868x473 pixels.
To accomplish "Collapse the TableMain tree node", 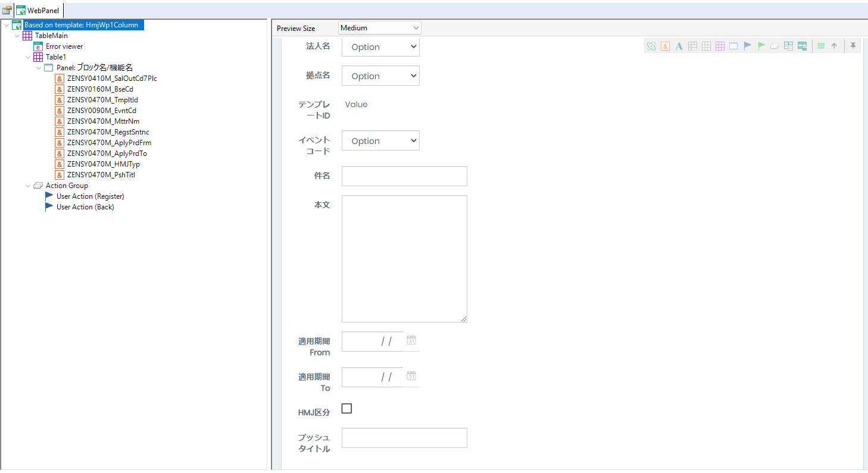I will 17,36.
